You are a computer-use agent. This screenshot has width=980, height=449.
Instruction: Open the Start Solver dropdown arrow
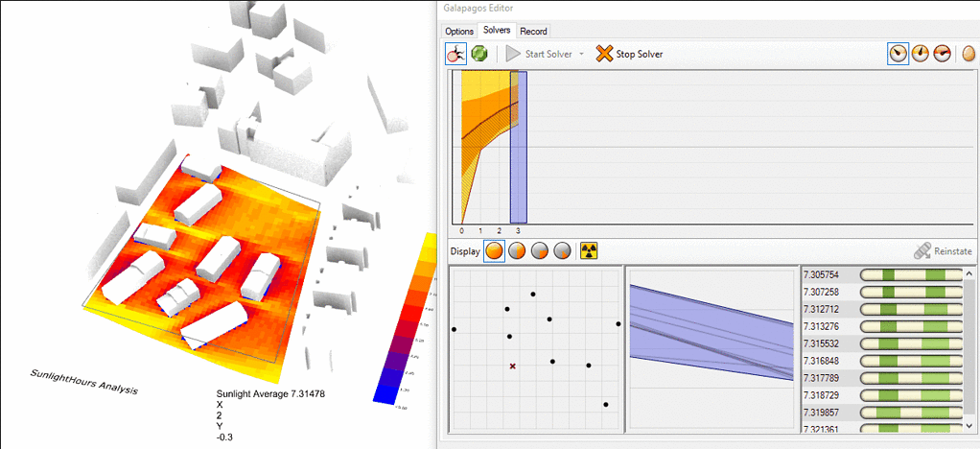581,54
